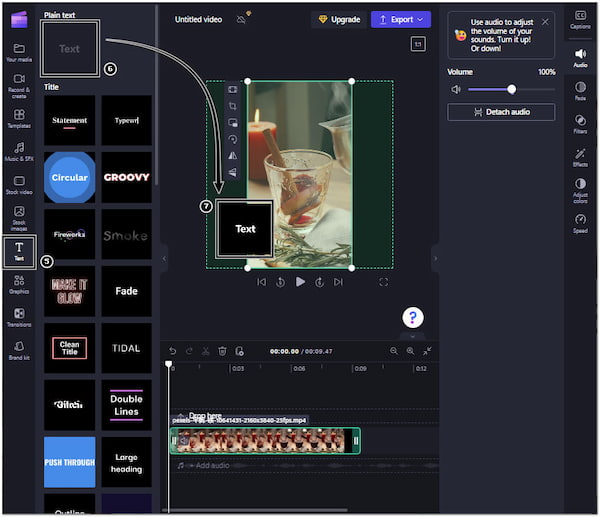Close the audio tip message

pos(545,22)
